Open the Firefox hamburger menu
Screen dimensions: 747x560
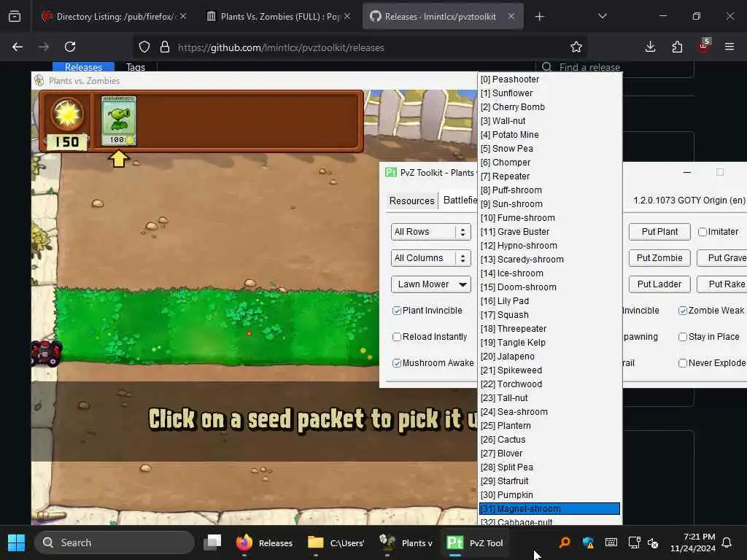[x=729, y=47]
